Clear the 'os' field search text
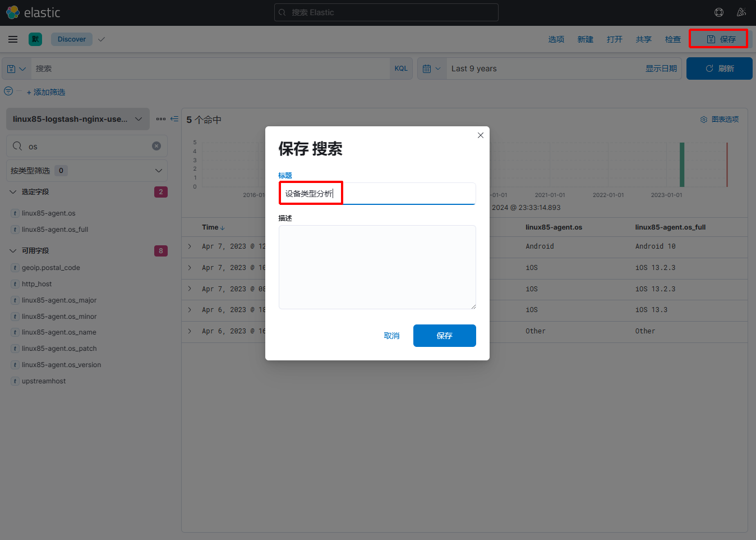The image size is (756, 540). (156, 146)
